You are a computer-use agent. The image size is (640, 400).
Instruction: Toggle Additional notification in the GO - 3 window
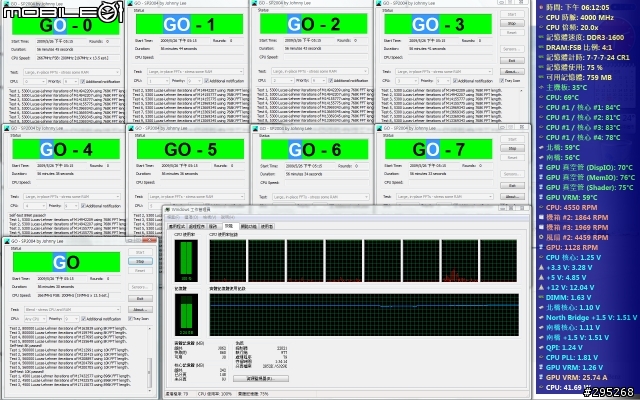pyautogui.click(x=455, y=81)
